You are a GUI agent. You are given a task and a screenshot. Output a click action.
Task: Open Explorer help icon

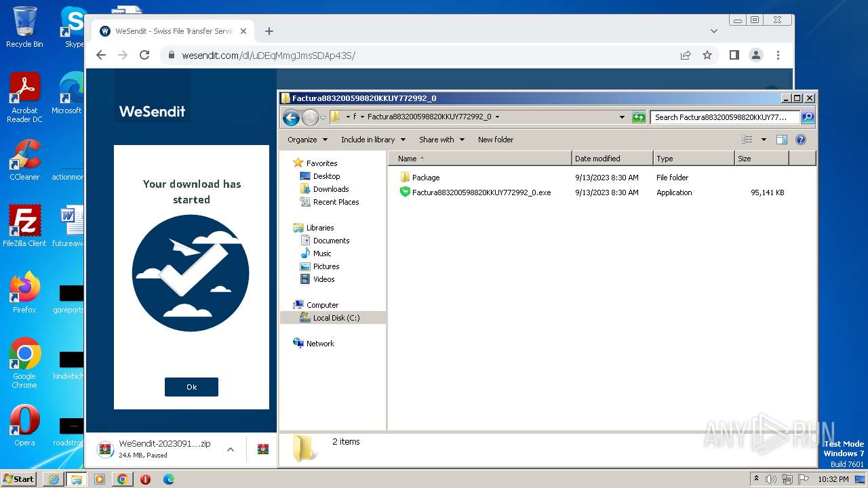pyautogui.click(x=801, y=140)
